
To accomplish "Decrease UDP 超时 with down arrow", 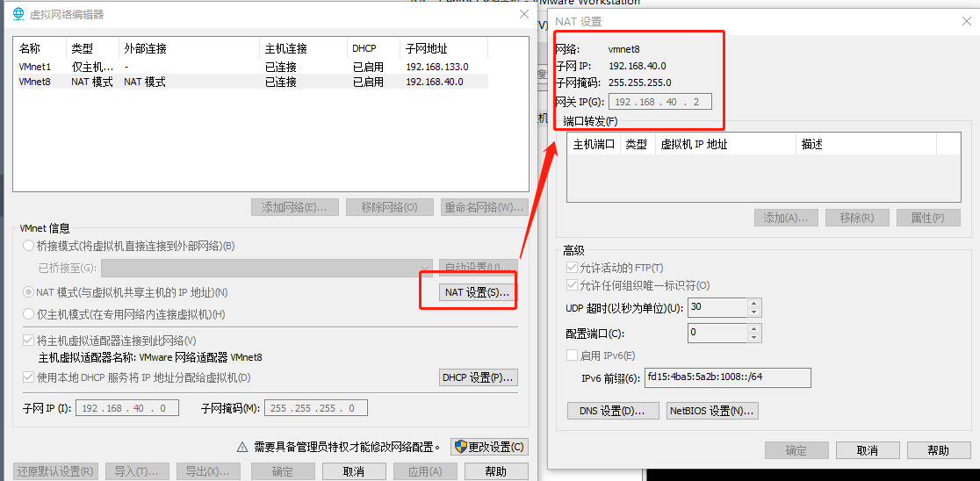I will tap(754, 312).
